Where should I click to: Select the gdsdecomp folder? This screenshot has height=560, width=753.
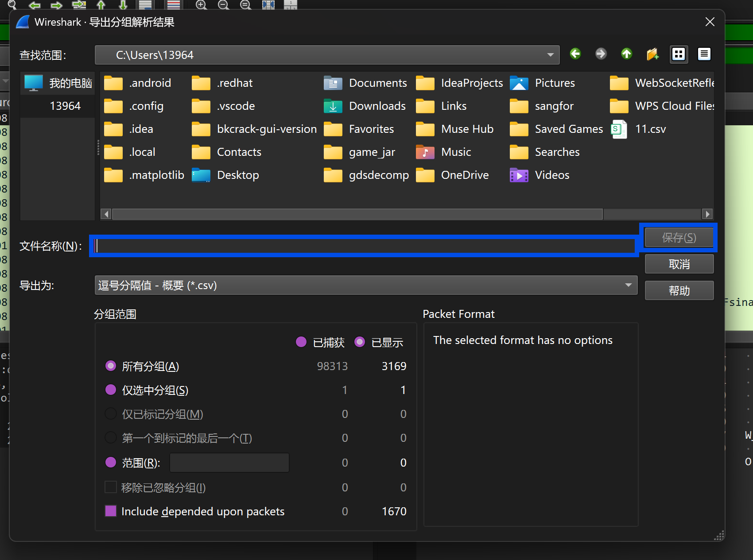pyautogui.click(x=366, y=175)
